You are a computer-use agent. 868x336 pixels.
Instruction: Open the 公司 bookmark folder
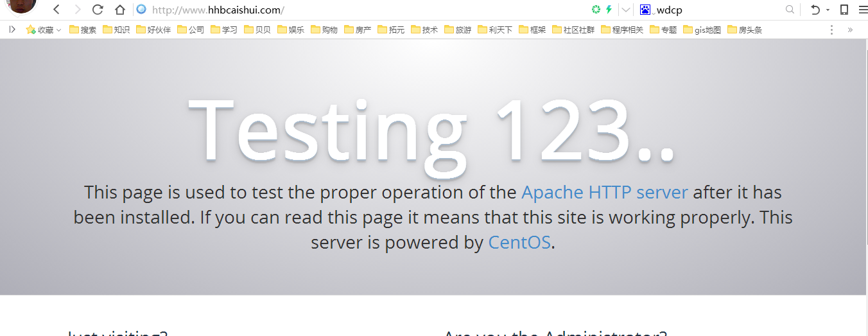coord(191,30)
